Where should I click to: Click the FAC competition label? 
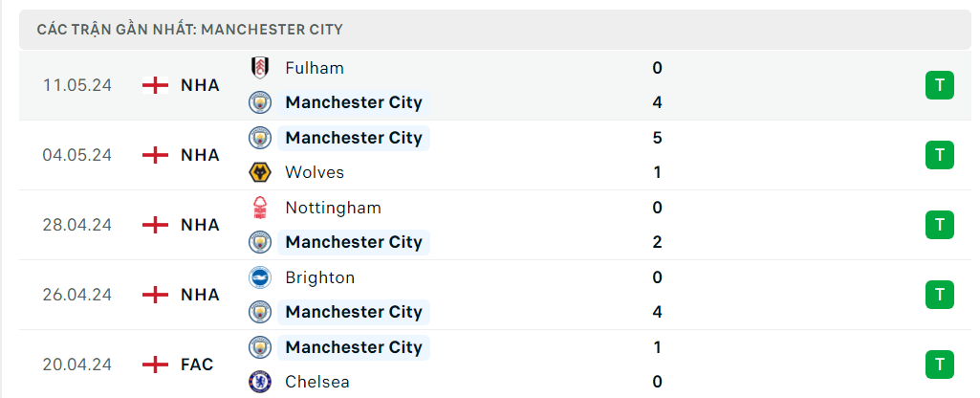tap(197, 365)
